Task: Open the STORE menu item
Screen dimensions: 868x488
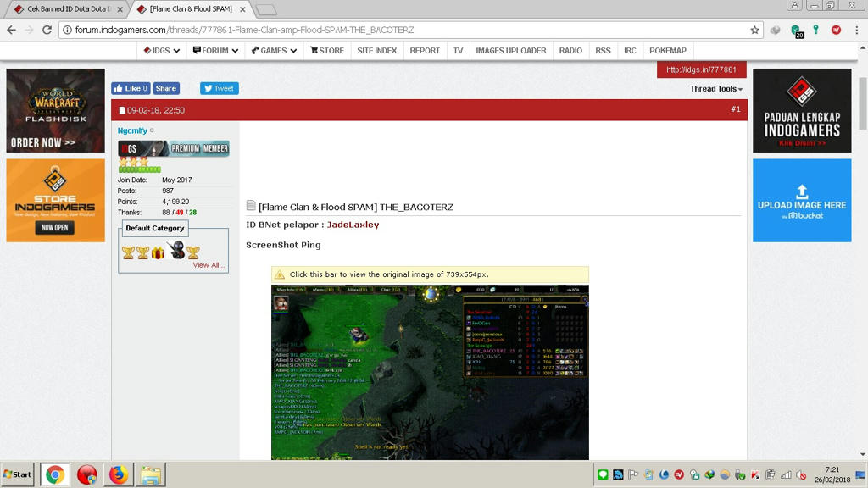Action: 327,50
